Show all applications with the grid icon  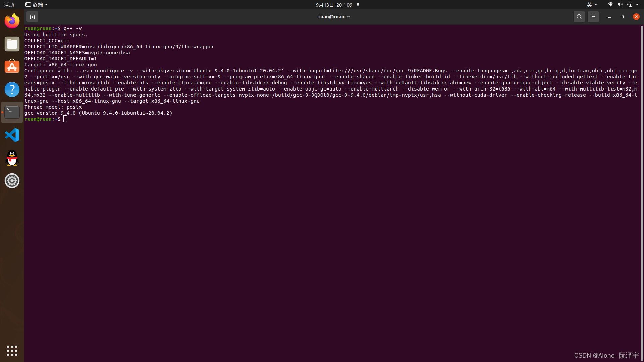[12, 350]
